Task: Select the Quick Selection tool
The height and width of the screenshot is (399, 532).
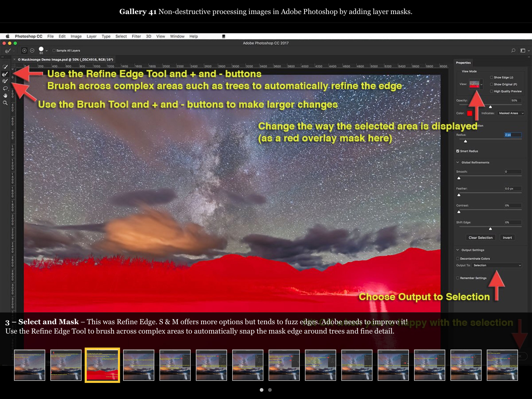Action: (5, 67)
